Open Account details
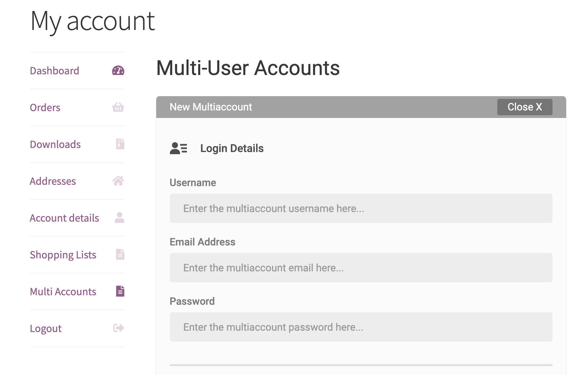588x375 pixels. pyautogui.click(x=64, y=218)
